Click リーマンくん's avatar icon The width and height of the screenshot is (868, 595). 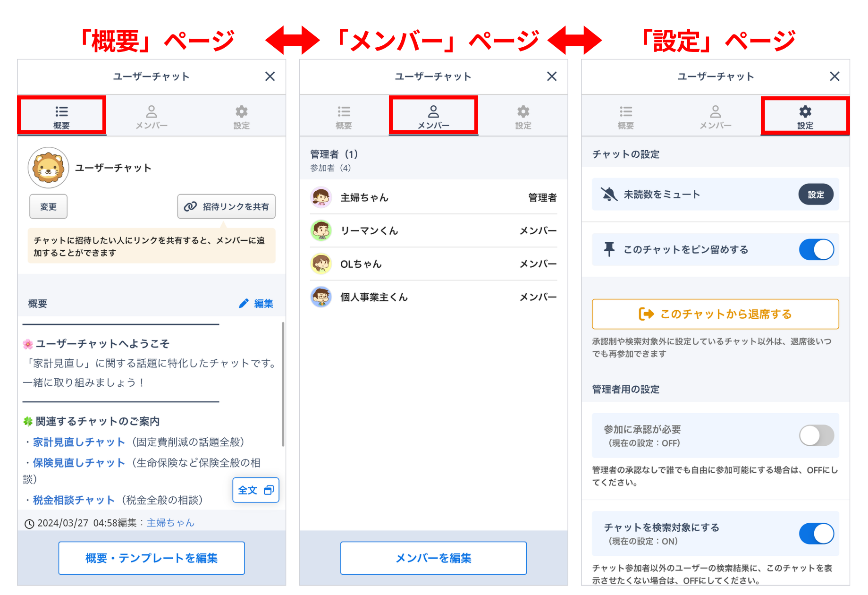[x=321, y=230]
